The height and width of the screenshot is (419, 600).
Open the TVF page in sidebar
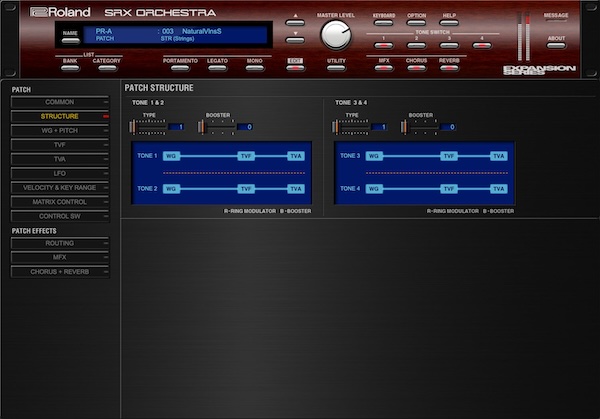pyautogui.click(x=60, y=145)
